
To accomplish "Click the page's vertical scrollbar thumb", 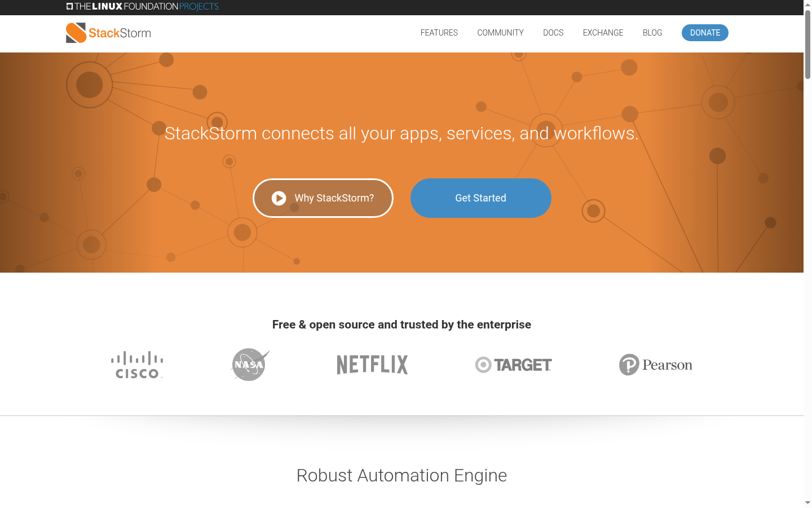I will click(807, 44).
